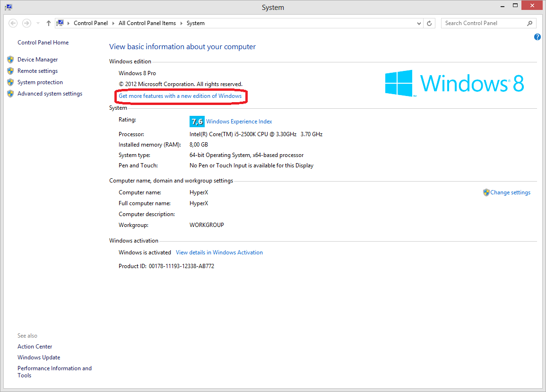546x392 pixels.
Task: Select All Control Panel Items breadcrumb
Action: point(147,23)
